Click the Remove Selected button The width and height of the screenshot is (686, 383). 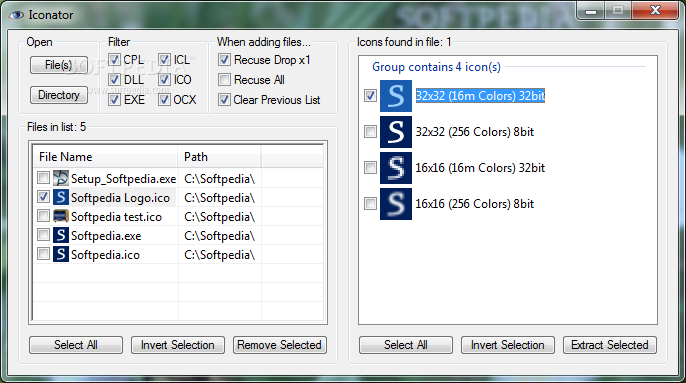click(280, 345)
